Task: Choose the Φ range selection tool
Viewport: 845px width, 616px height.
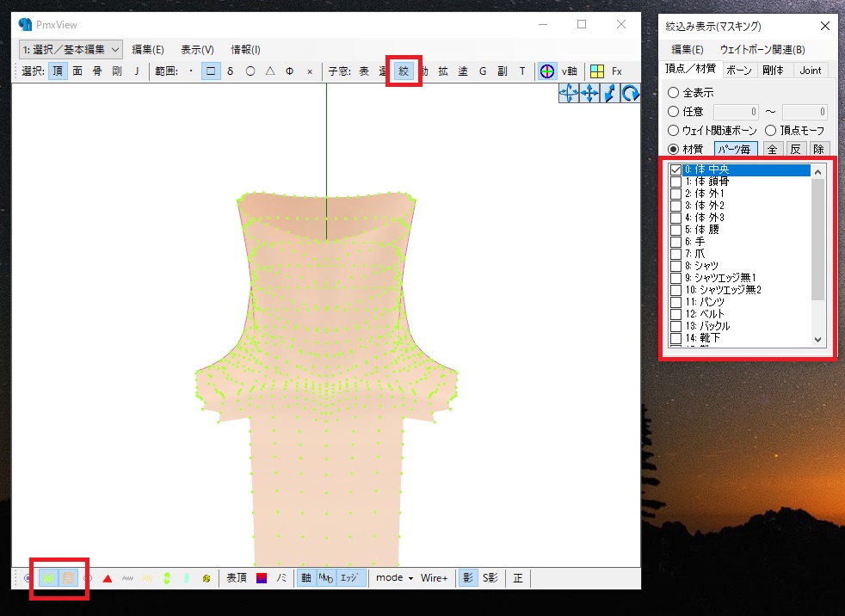Action: [x=289, y=71]
